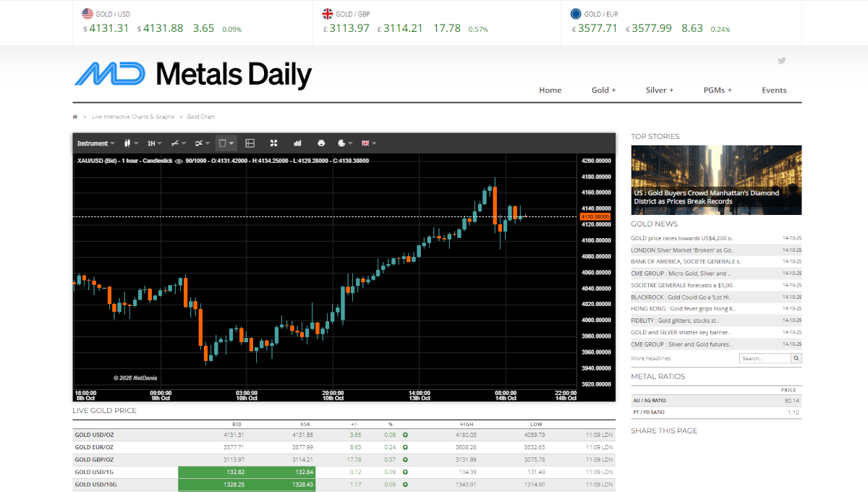Expand the UK flag language selector
The width and height of the screenshot is (868, 492).
tap(369, 143)
